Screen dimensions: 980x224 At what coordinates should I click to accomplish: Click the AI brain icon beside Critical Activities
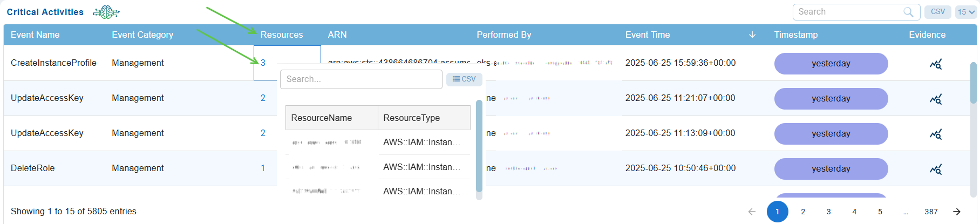(106, 12)
